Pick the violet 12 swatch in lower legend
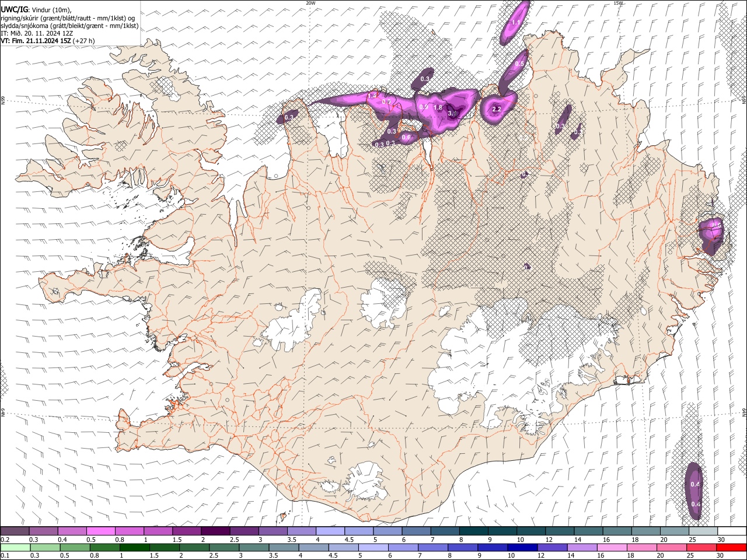 click(x=552, y=547)
